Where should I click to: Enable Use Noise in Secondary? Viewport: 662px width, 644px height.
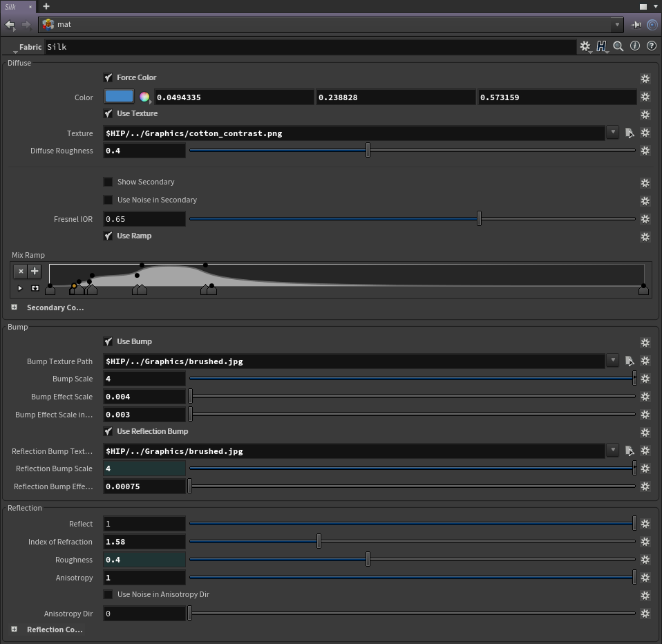(x=108, y=200)
